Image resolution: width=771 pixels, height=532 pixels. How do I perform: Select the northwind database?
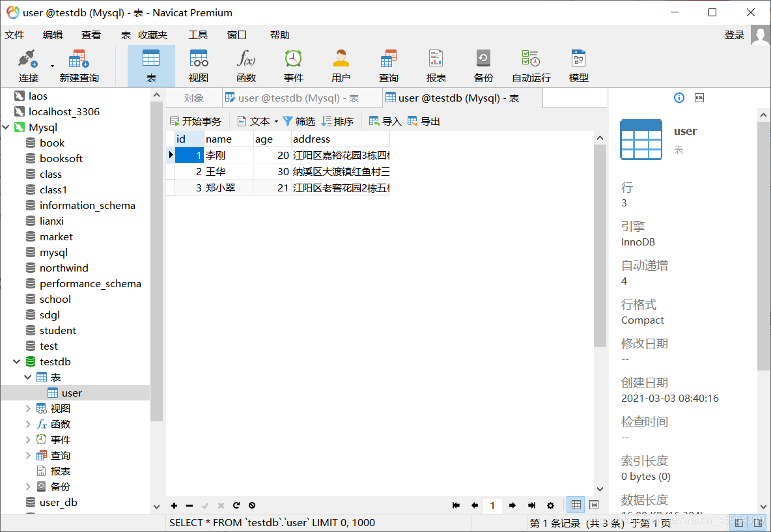(64, 268)
